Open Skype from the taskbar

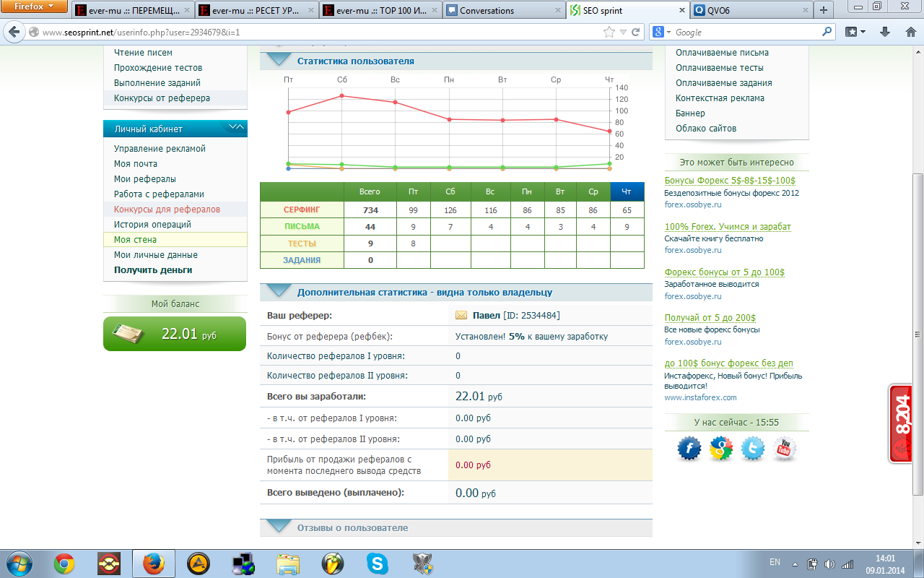click(378, 564)
